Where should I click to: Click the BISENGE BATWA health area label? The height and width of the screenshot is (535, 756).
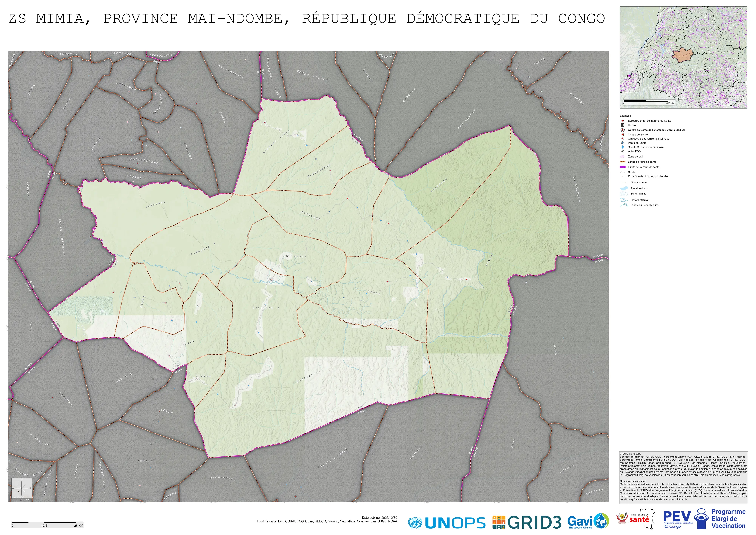pos(277,142)
